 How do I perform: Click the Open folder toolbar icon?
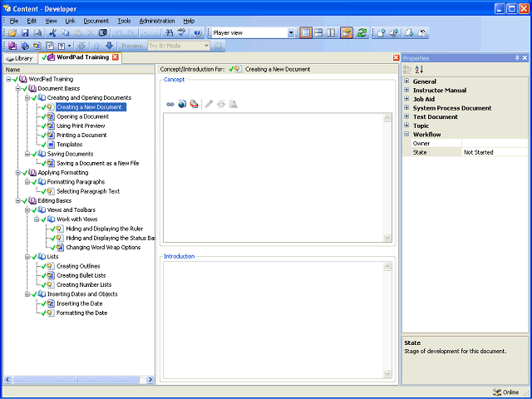tap(12, 33)
